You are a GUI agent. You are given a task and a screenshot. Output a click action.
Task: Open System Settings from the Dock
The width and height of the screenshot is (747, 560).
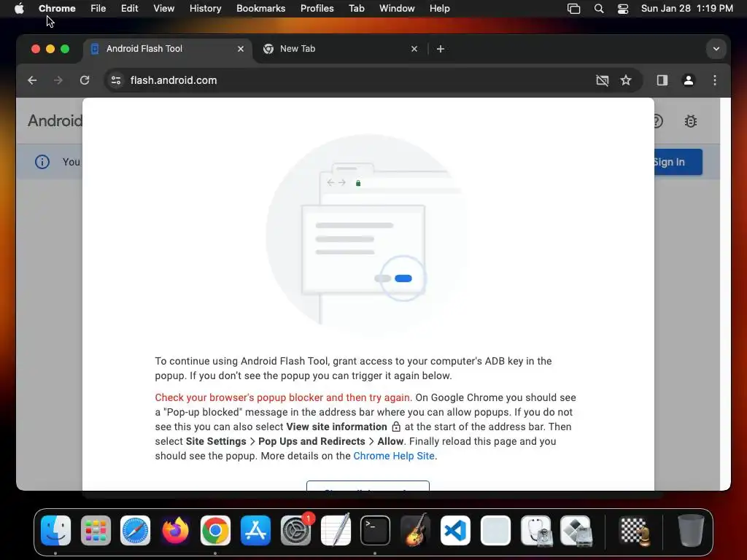point(295,531)
